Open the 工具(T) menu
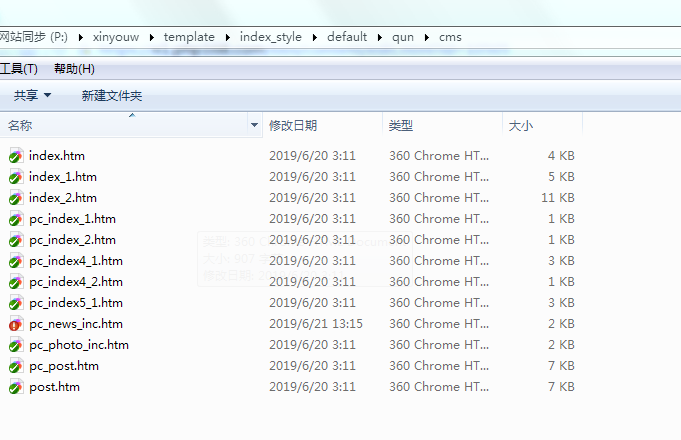Image resolution: width=681 pixels, height=440 pixels. click(18, 69)
